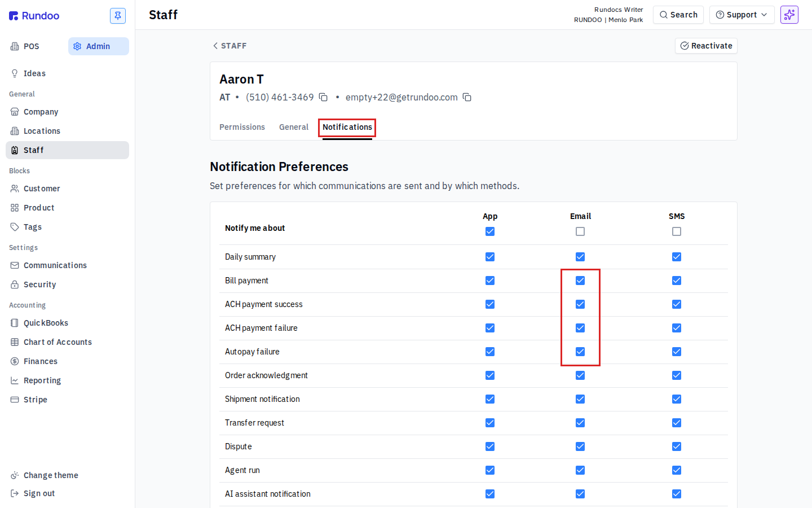Click the email empty+22@getrundoo.com text

click(401, 97)
